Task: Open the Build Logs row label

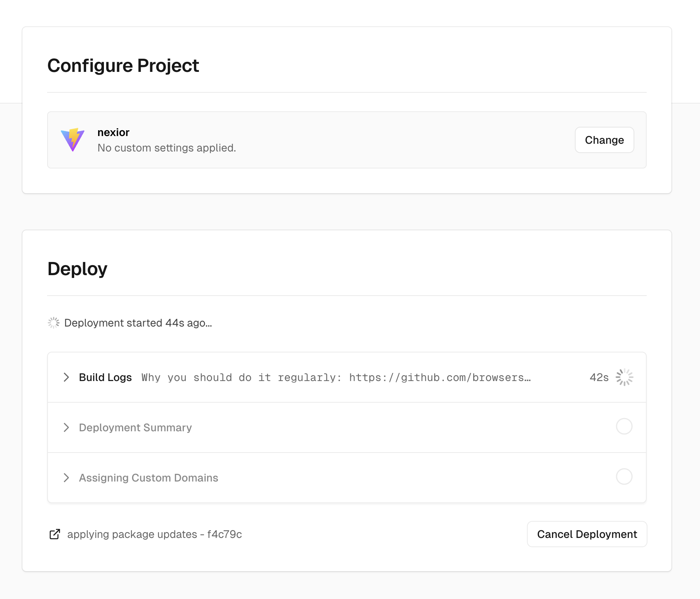Action: [x=105, y=377]
